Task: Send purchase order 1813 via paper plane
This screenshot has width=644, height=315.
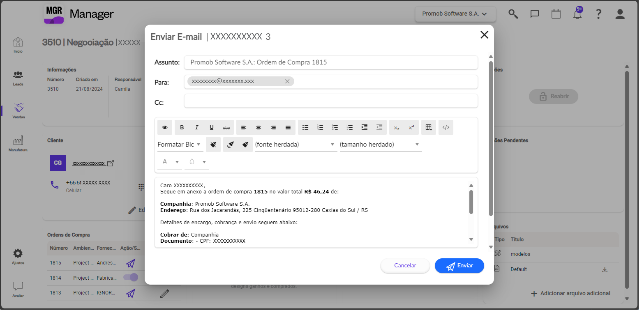Action: [x=131, y=293]
